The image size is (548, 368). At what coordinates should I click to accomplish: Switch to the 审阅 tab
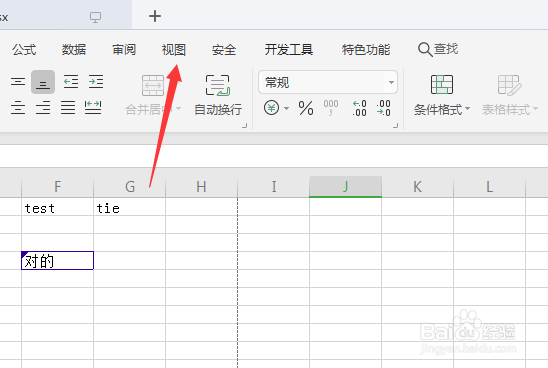coord(124,50)
